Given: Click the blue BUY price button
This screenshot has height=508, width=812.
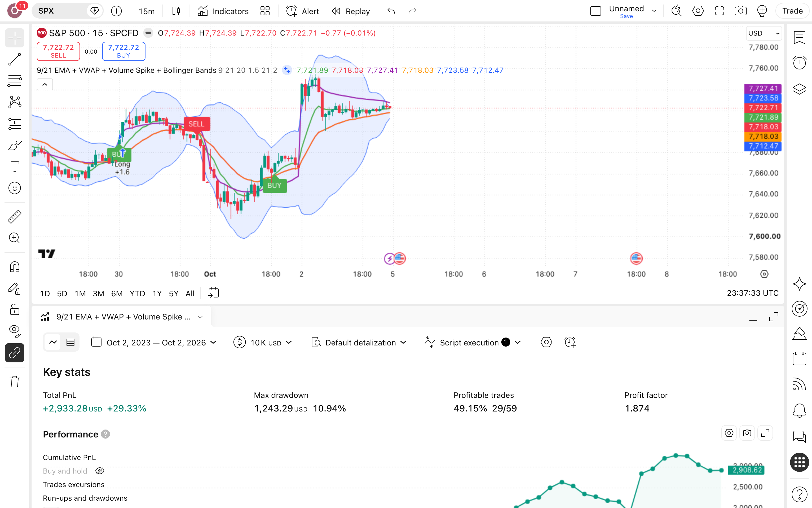Looking at the screenshot, I should tap(123, 51).
